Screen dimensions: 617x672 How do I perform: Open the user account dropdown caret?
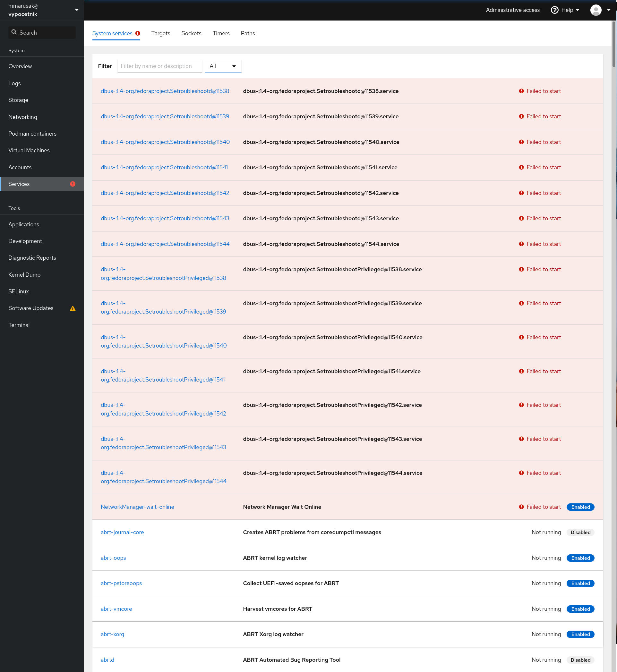coord(609,10)
